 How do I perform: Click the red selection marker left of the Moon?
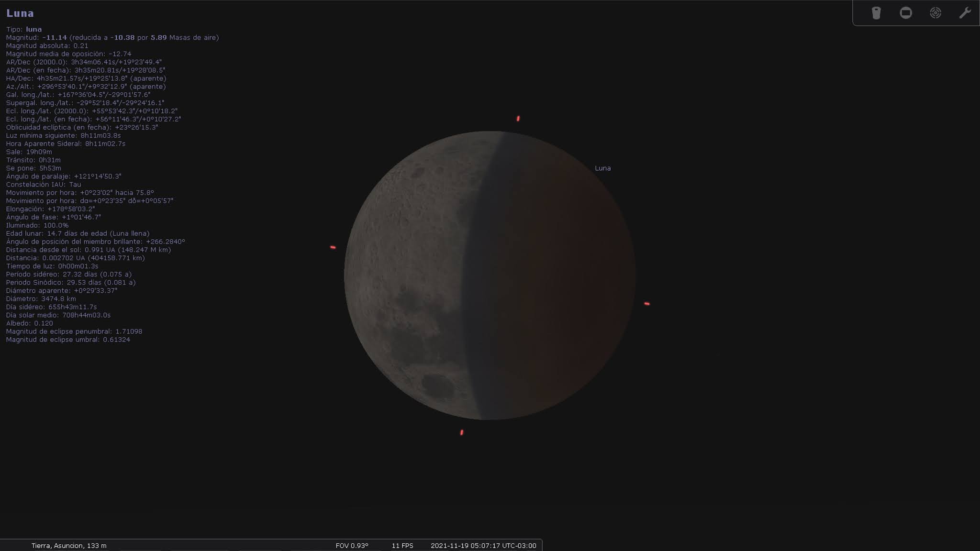333,247
